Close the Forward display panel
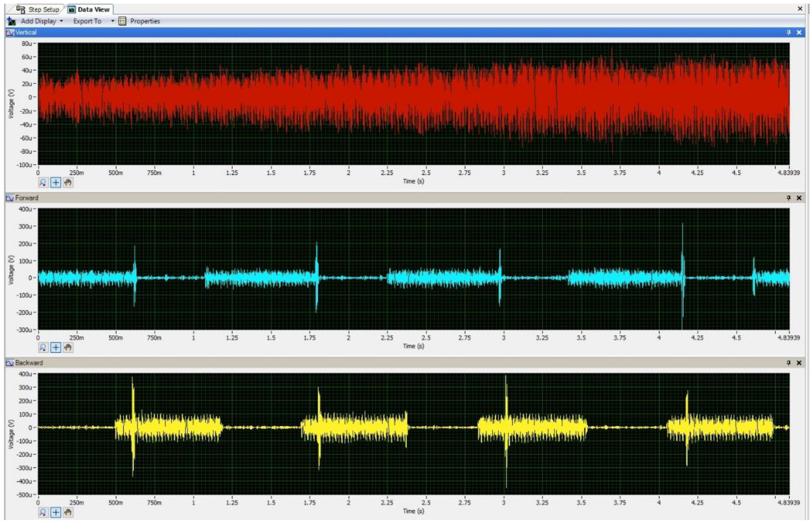The height and width of the screenshot is (525, 812). click(799, 198)
